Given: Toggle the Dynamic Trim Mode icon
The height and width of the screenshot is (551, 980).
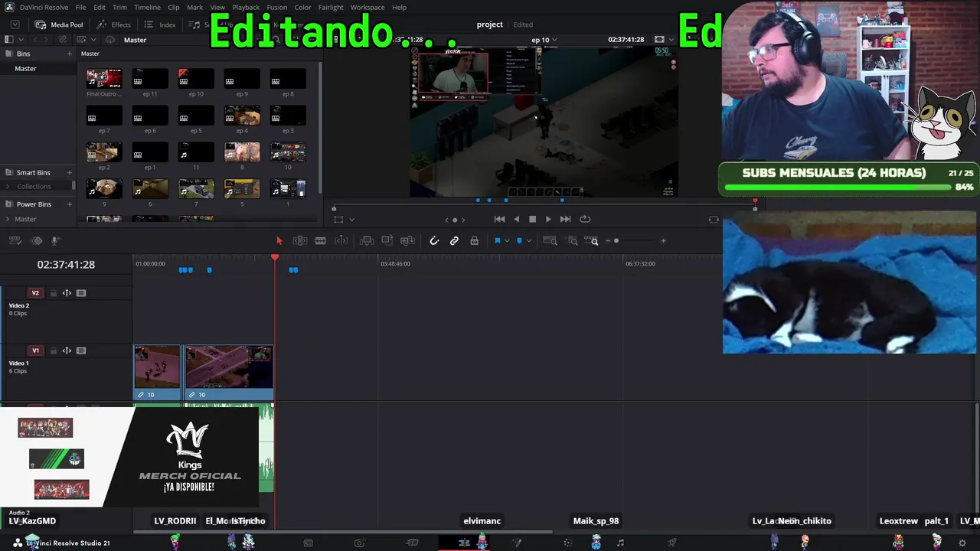Looking at the screenshot, I should pos(341,241).
